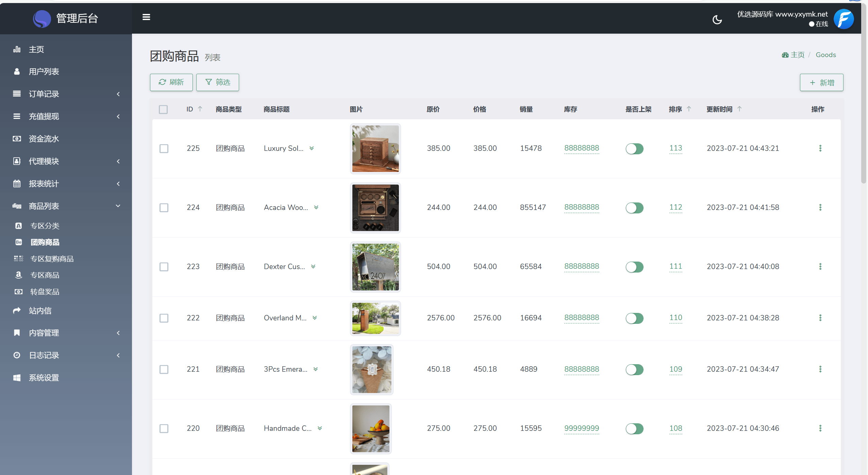868x475 pixels.
Task: Click the user avatar in header
Action: click(x=844, y=19)
